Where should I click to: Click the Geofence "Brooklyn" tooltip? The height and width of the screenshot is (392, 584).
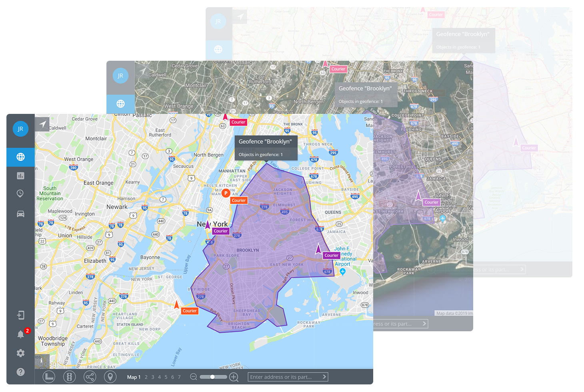[266, 147]
